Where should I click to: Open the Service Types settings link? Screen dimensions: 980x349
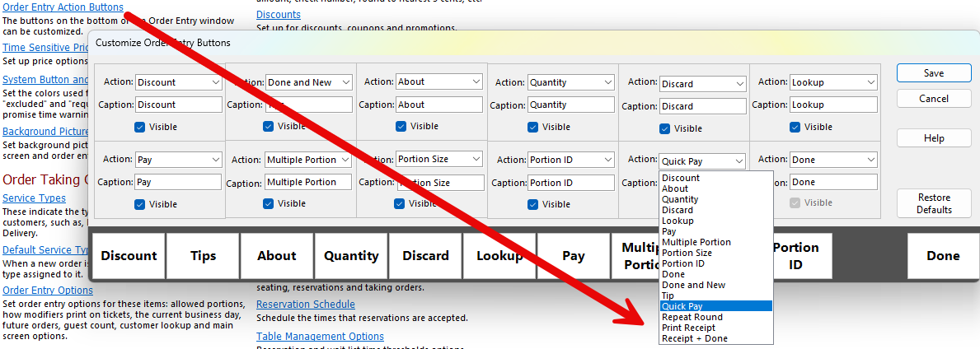click(35, 198)
